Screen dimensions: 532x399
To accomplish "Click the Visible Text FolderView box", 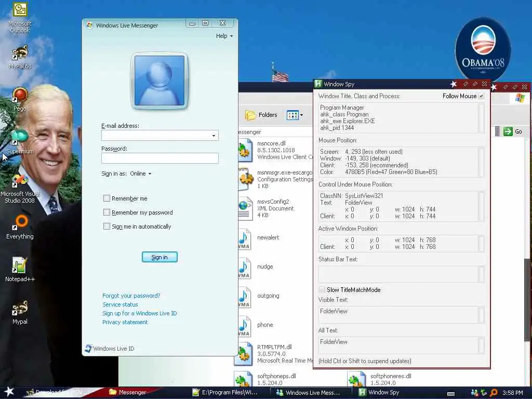I will pyautogui.click(x=401, y=315).
